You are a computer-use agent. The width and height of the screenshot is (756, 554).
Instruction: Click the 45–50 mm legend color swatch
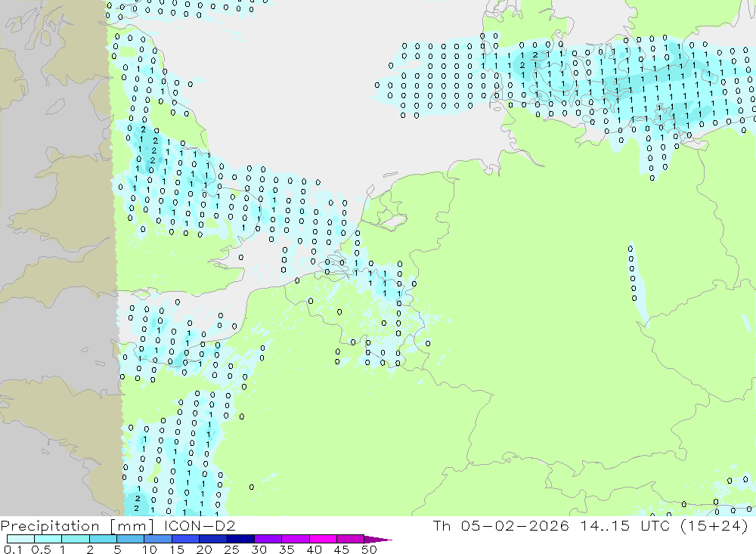(x=351, y=539)
